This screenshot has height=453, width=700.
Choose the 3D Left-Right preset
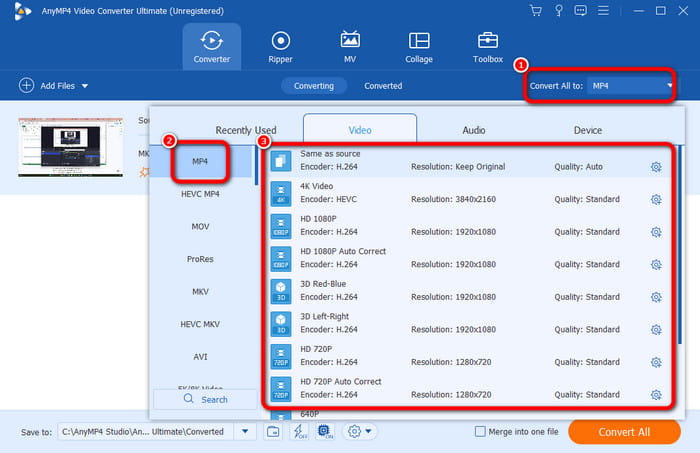pyautogui.click(x=466, y=323)
